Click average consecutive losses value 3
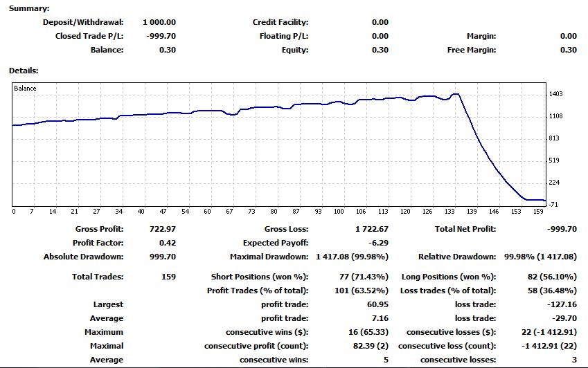This screenshot has height=368, width=588. pyautogui.click(x=574, y=360)
